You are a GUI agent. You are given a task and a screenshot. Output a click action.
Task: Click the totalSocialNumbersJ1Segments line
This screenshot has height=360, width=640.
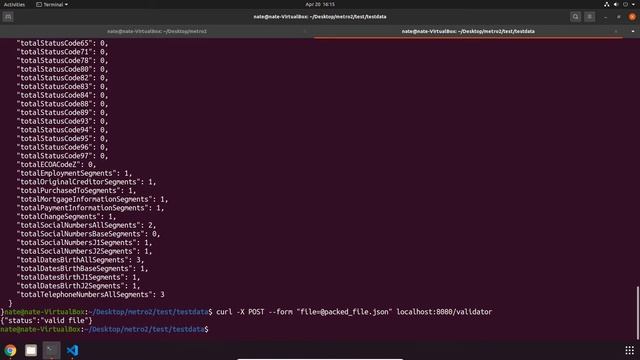(x=84, y=242)
